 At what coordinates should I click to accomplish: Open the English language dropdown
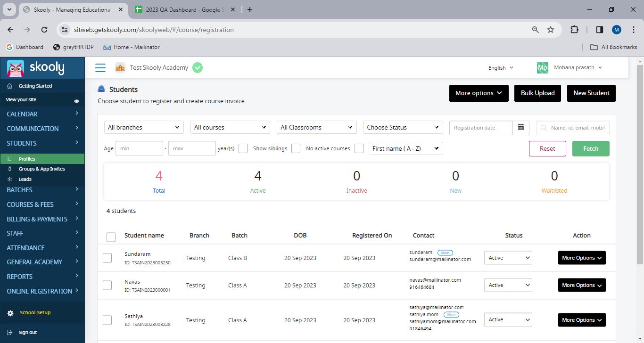pyautogui.click(x=501, y=68)
